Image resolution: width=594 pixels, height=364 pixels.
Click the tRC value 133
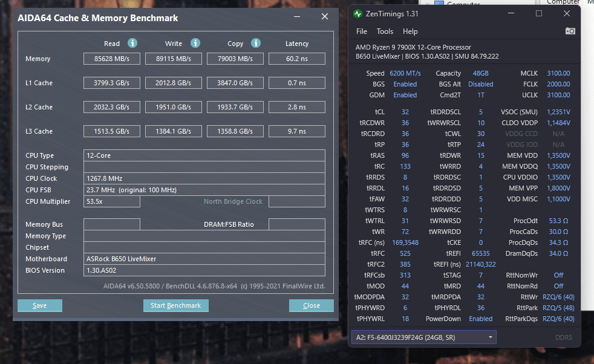[x=405, y=166]
